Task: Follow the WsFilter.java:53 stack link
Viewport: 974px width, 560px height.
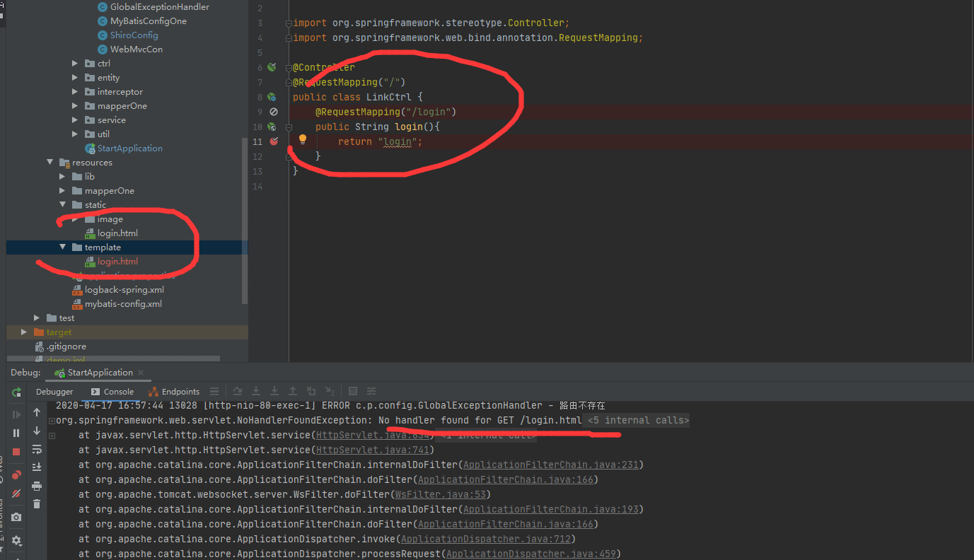Action: click(x=440, y=494)
